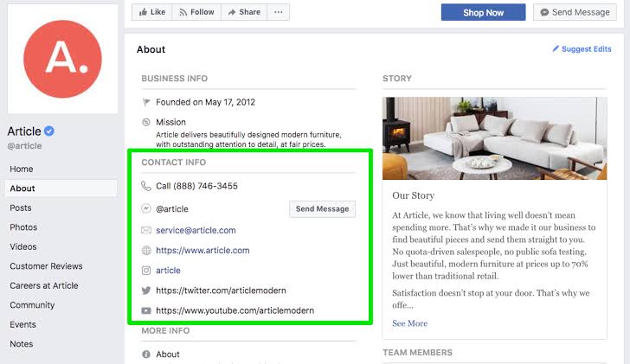Click the Like button

152,12
